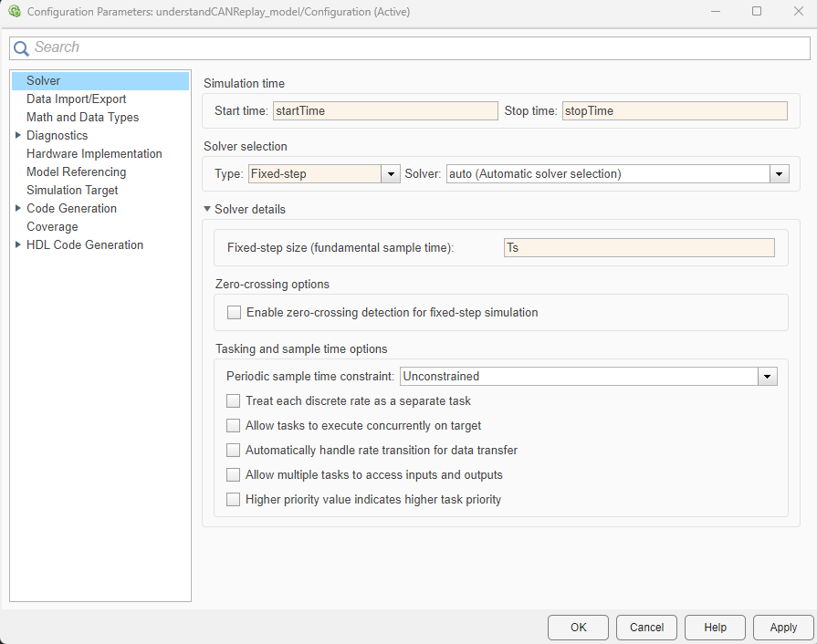Enable zero-crossing detection for fixed-step simulation
Screen dimensions: 817x644
235,313
